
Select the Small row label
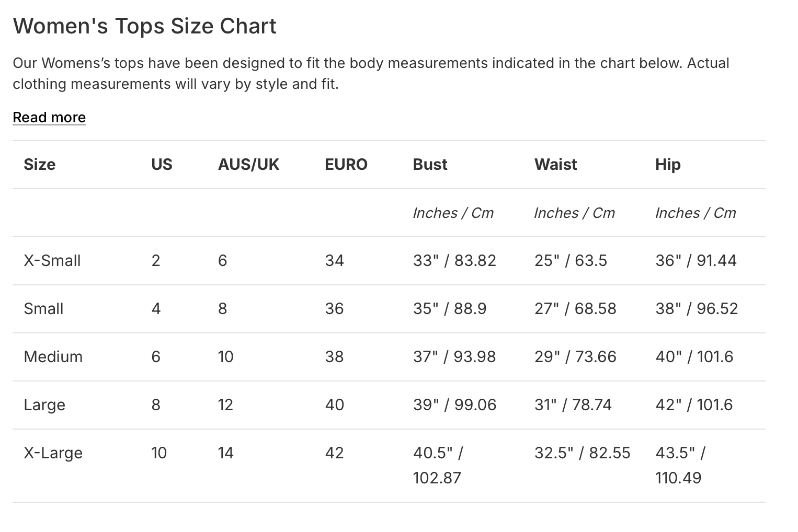[43, 309]
